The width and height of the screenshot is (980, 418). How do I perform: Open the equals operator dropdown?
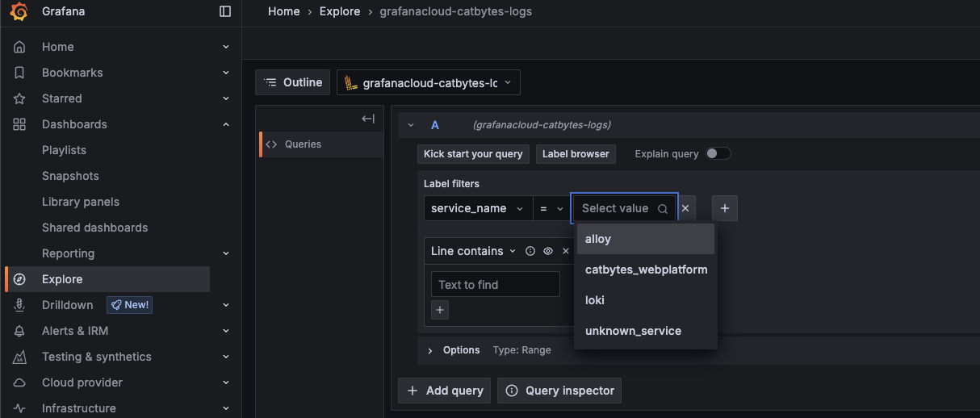pyautogui.click(x=552, y=208)
